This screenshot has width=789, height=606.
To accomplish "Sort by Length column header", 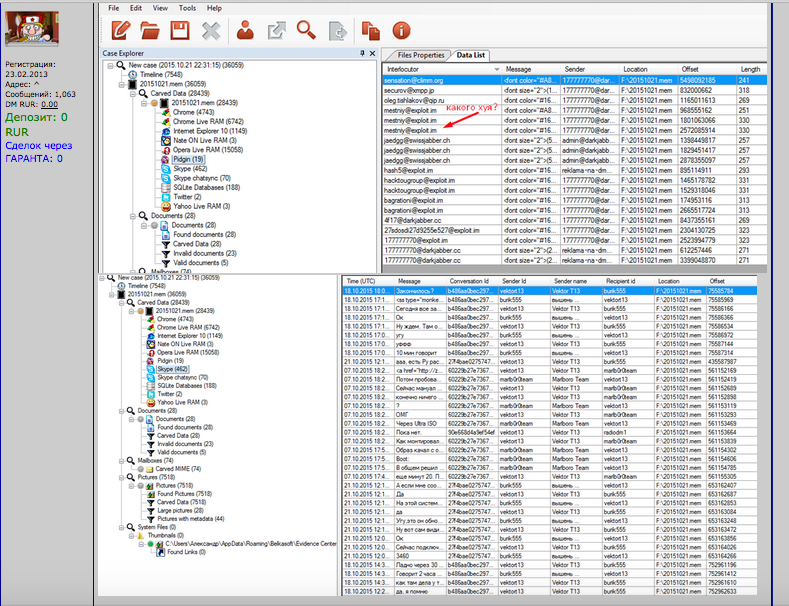I will pos(750,69).
